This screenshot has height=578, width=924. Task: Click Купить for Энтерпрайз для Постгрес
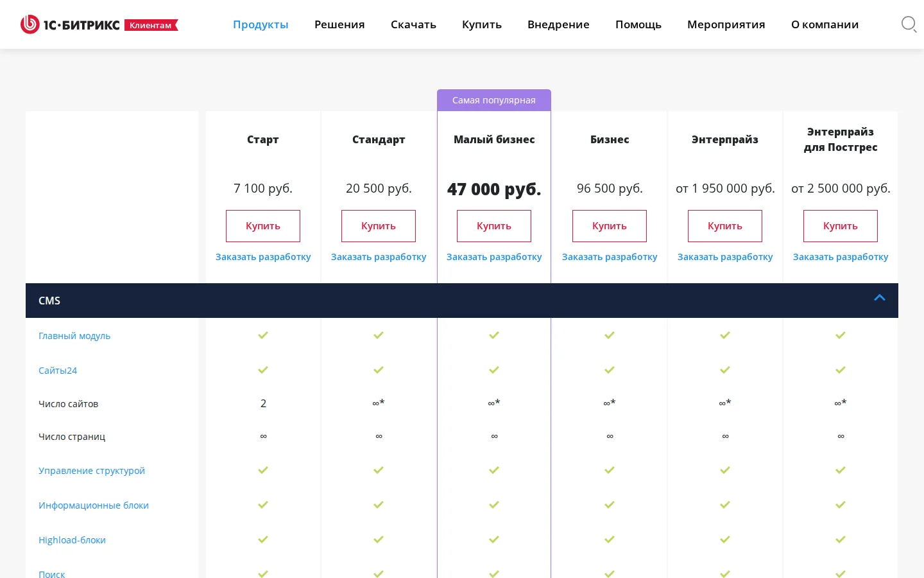point(841,226)
